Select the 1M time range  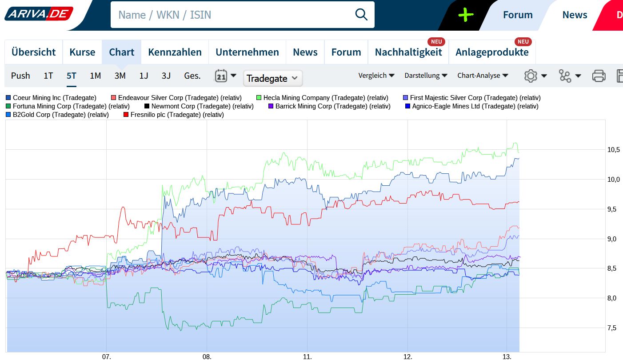(x=95, y=76)
